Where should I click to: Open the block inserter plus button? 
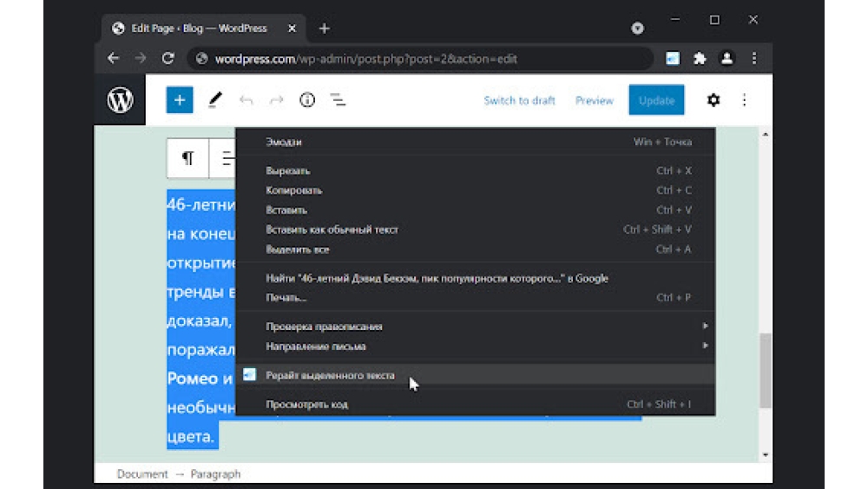coord(180,100)
